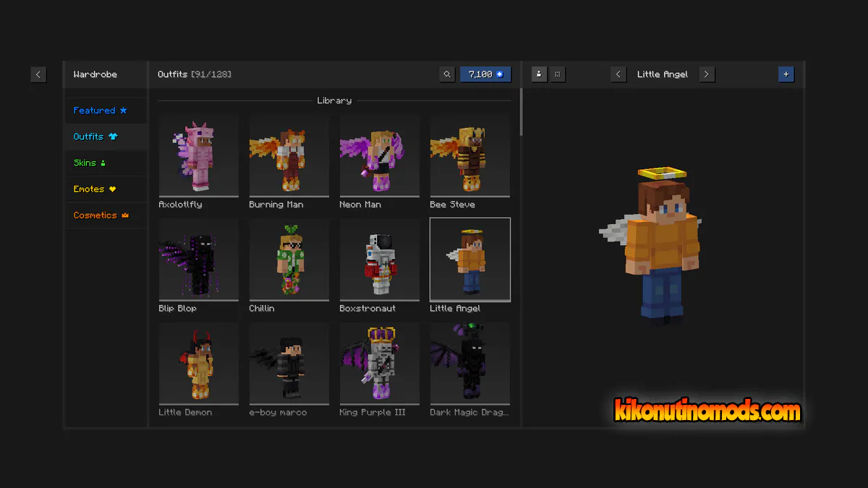Click the Outfits [91/128] count label
Screen dimensions: 868x488
195,74
